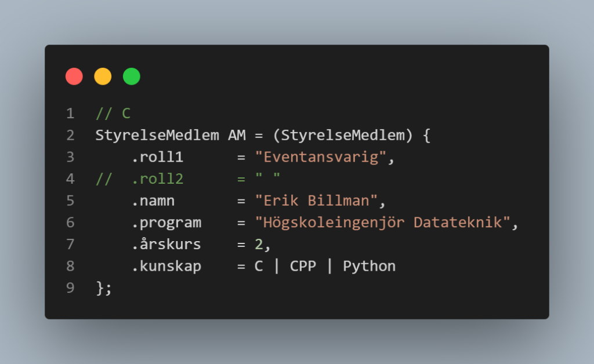This screenshot has height=364, width=594.
Task: Click the .årskurs field name
Action: click(x=166, y=245)
